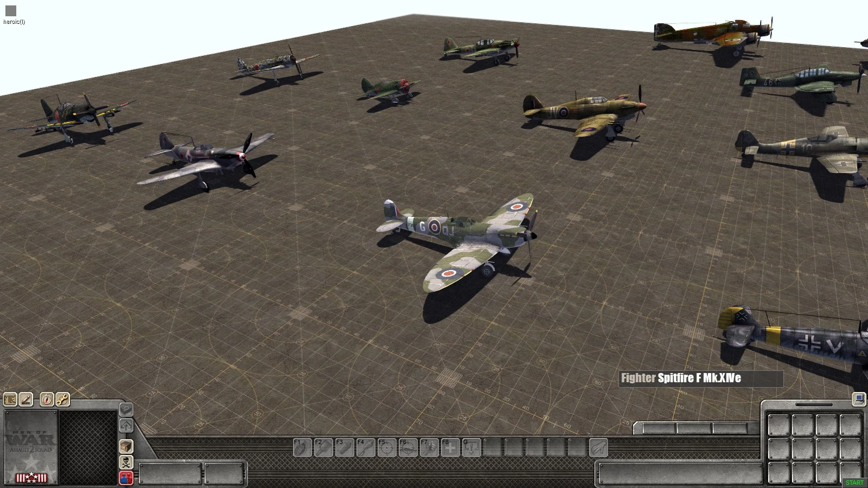Open the mission journal notepad icon
868x488 pixels.
tap(10, 400)
